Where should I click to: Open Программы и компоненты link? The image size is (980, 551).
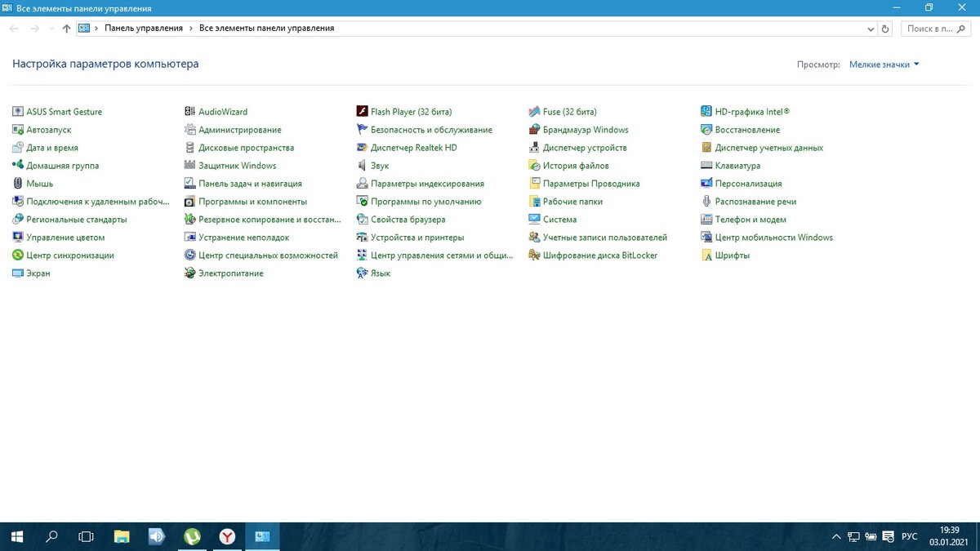pos(252,202)
